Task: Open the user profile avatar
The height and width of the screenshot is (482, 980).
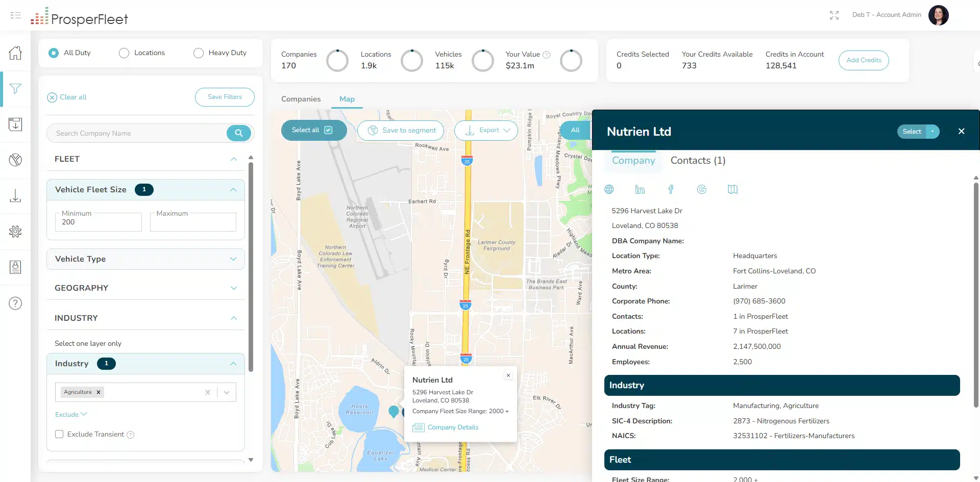Action: coord(938,15)
